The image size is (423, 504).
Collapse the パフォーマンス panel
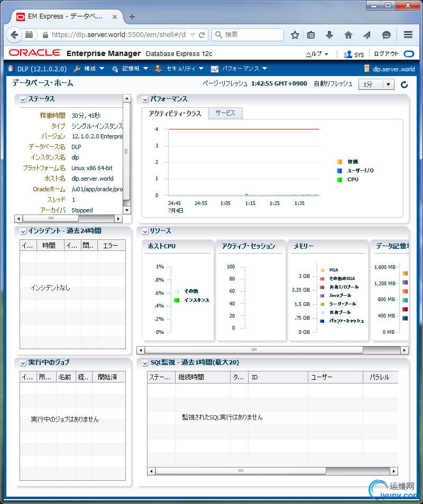(145, 100)
